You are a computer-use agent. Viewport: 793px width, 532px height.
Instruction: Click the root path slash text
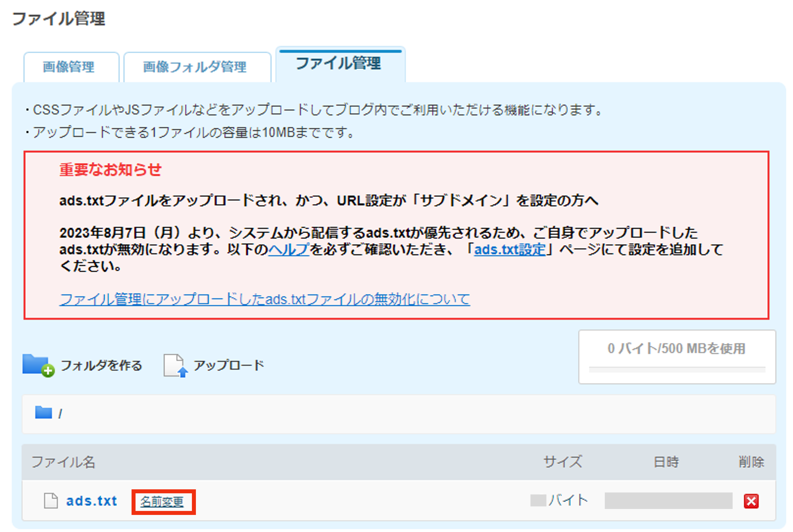click(x=60, y=413)
